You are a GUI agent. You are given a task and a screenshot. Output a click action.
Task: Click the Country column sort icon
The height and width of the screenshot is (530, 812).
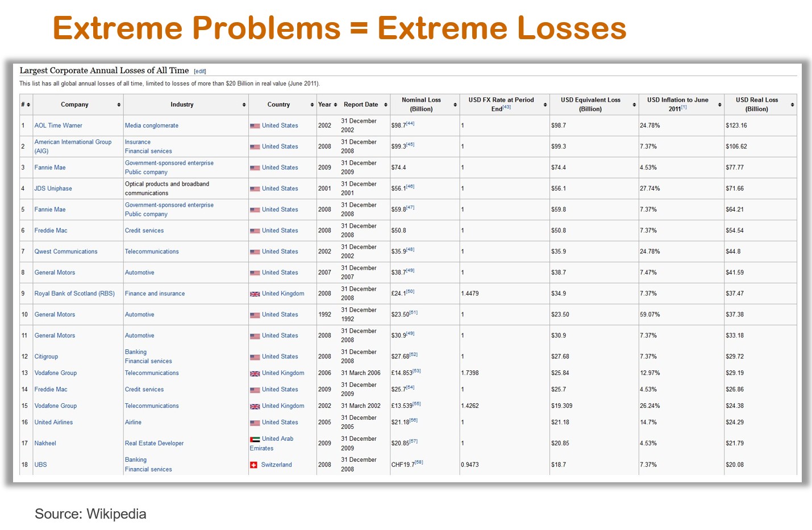point(312,105)
